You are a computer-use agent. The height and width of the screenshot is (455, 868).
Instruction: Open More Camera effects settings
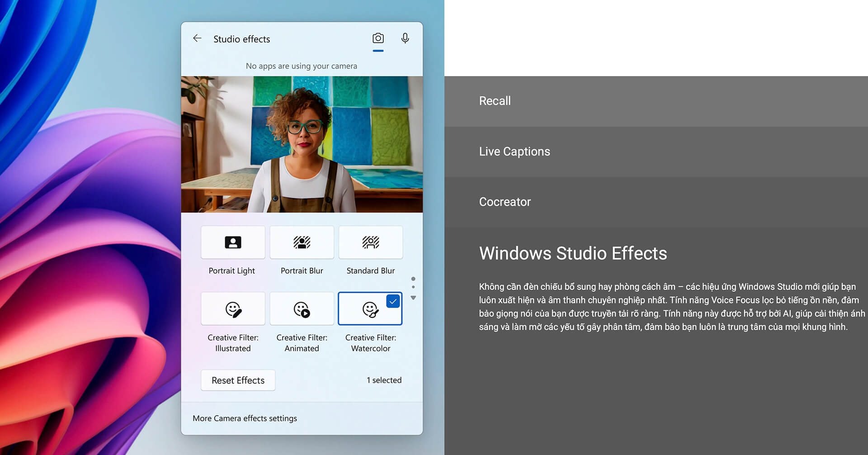click(x=245, y=418)
